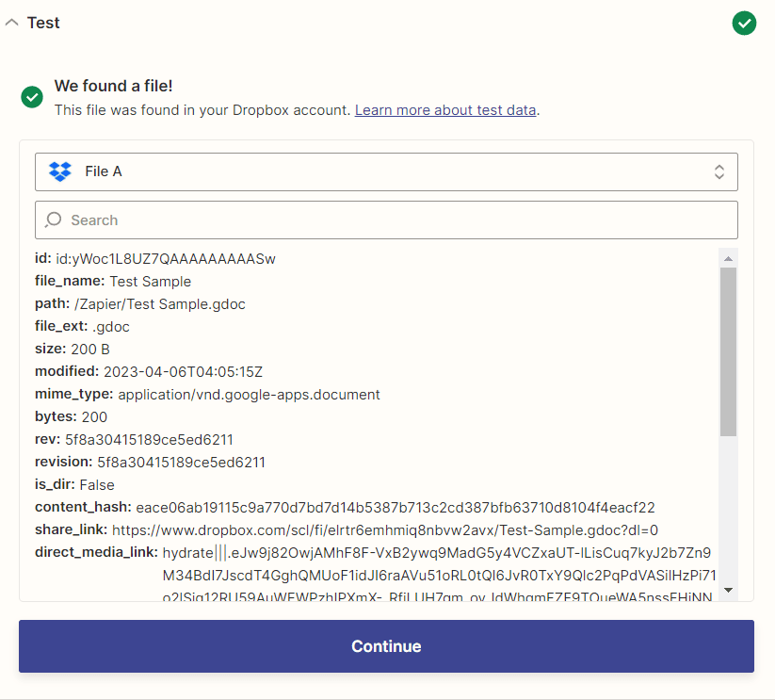
Task: Open the 'Learn more about test data' link
Action: coord(444,110)
